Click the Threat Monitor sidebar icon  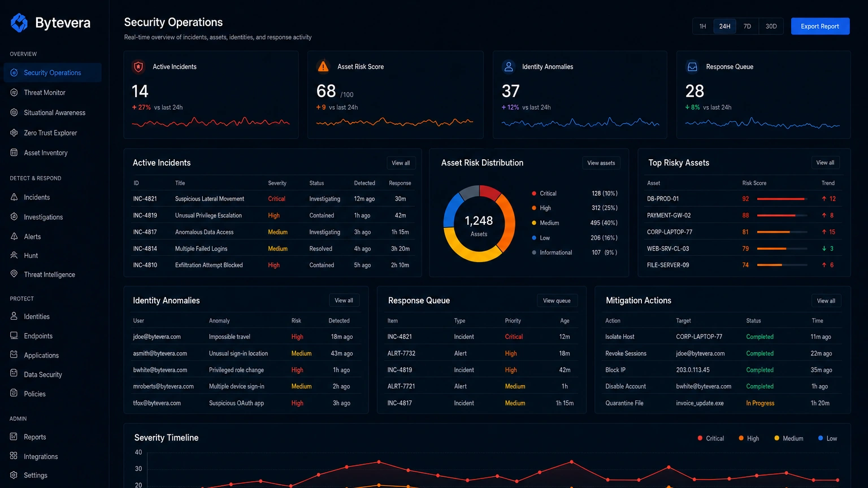[x=14, y=92]
